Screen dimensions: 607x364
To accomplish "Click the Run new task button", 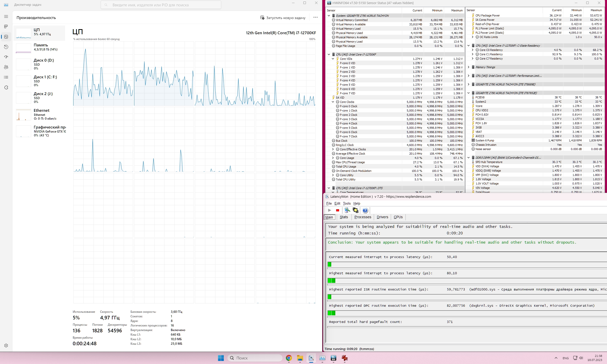I will click(x=283, y=18).
